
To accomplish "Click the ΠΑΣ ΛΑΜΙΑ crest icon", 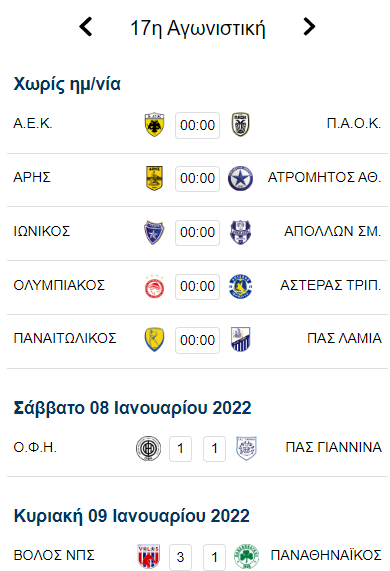I will tap(240, 339).
